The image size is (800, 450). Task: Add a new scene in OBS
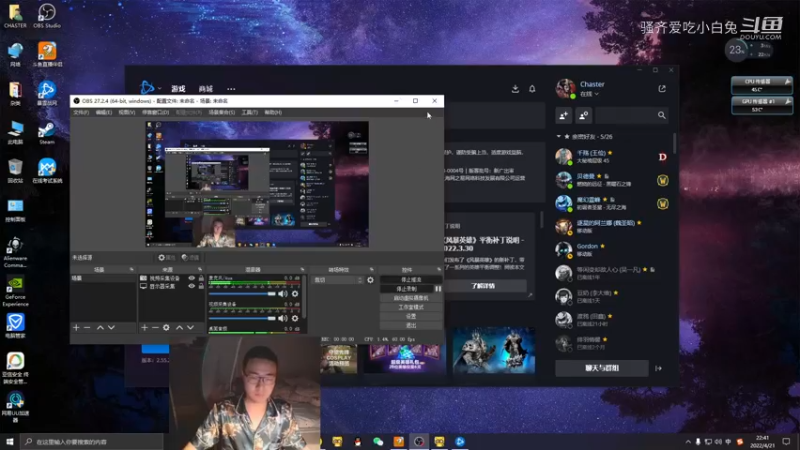(76, 328)
